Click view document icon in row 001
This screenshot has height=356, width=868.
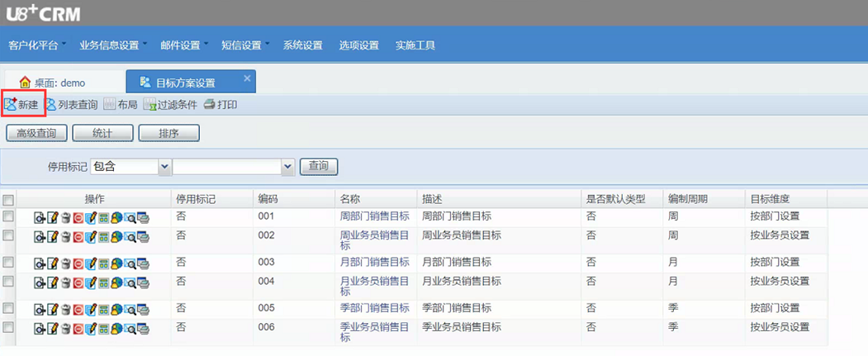[x=40, y=217]
